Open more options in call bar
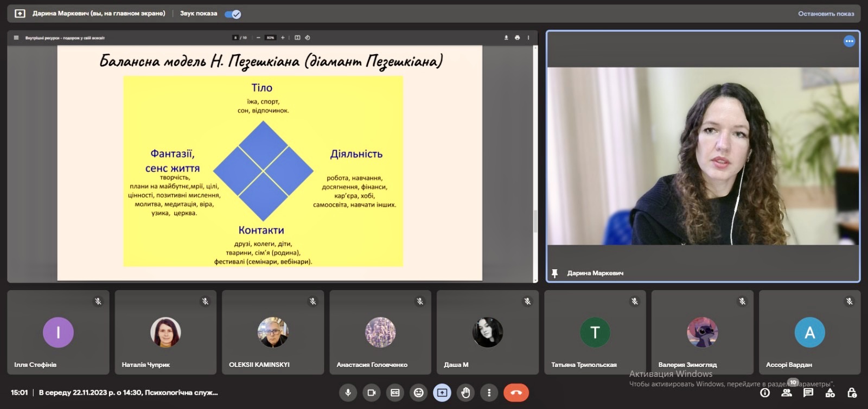 (489, 393)
